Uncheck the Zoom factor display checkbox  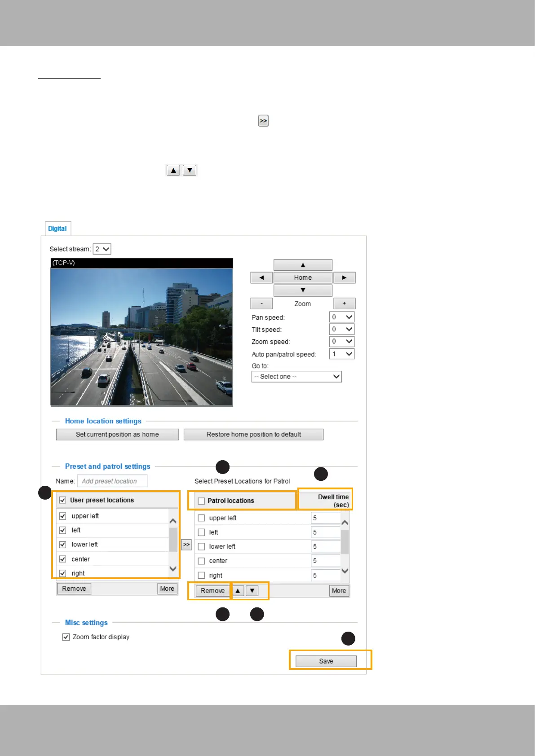pos(66,637)
